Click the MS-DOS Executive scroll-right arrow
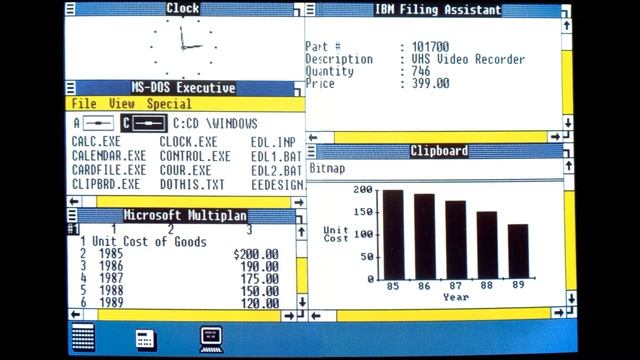Image resolution: width=640 pixels, height=360 pixels. 299,202
